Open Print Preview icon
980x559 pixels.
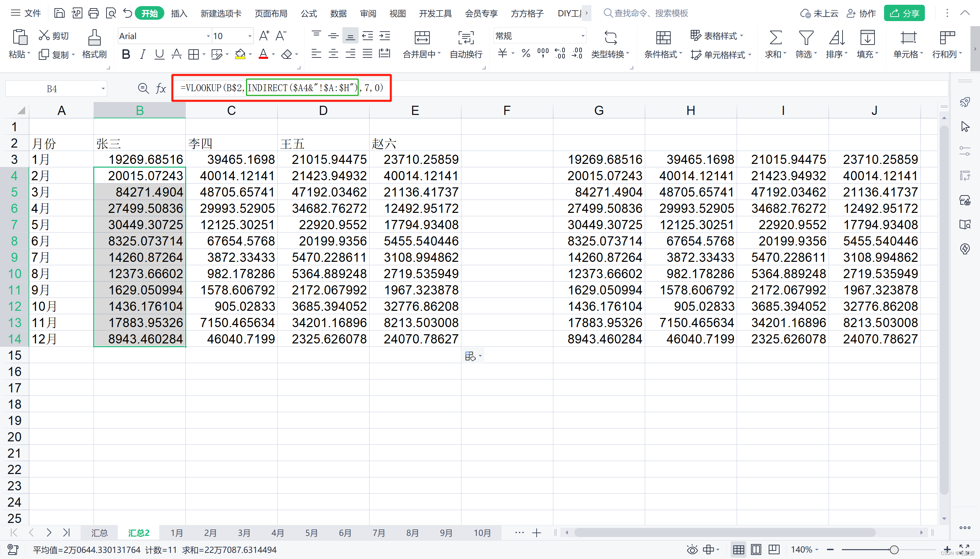click(x=111, y=14)
